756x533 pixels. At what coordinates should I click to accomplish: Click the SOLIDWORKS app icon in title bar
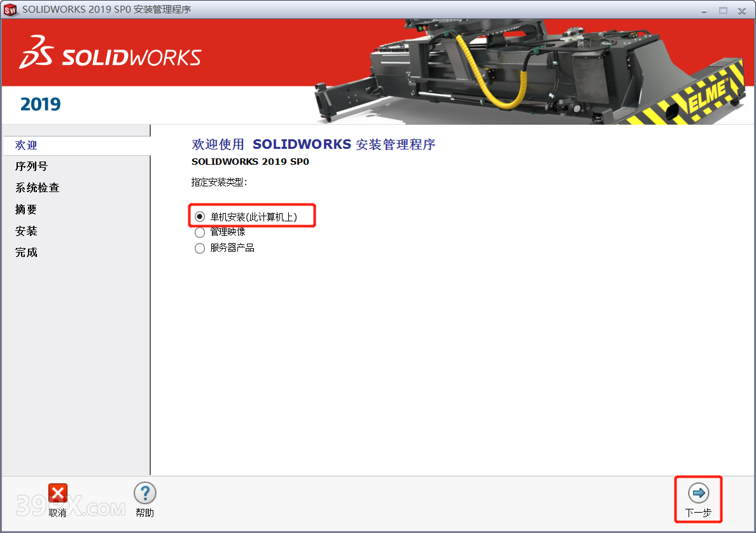10,10
